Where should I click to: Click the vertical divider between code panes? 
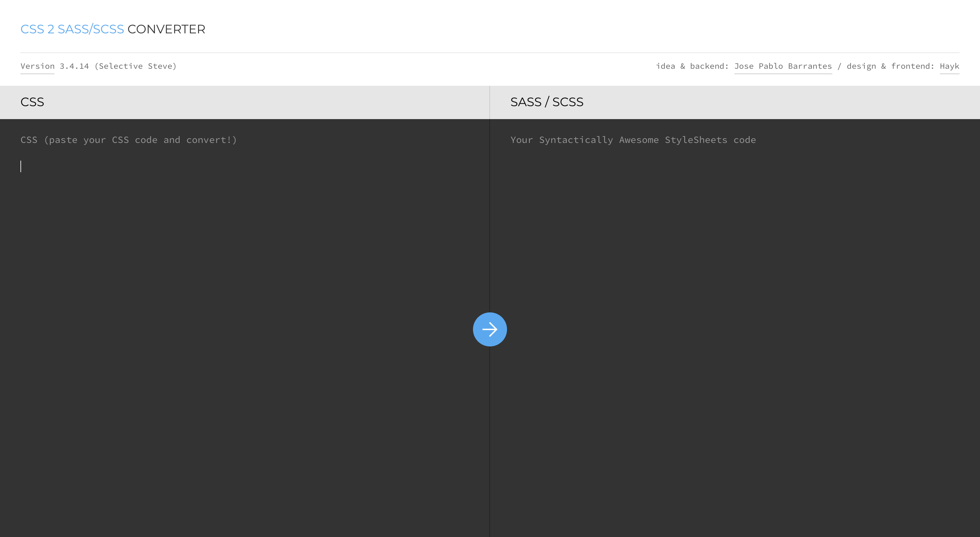pyautogui.click(x=490, y=228)
